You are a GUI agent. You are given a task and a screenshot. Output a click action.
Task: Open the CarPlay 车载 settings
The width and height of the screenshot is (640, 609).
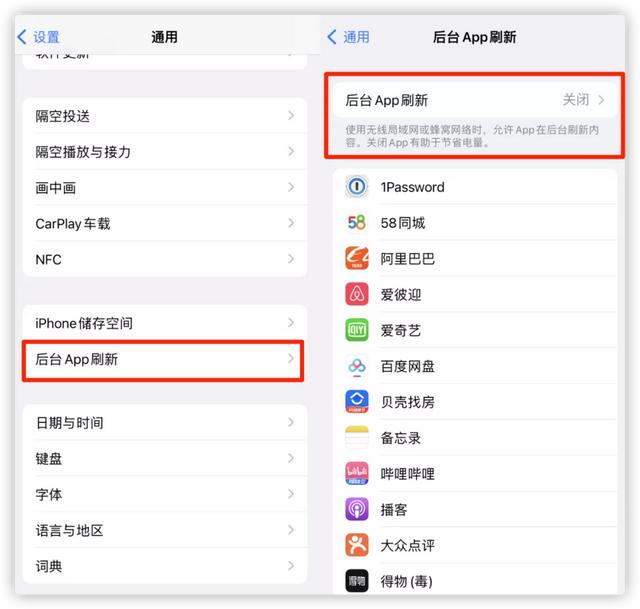click(165, 223)
